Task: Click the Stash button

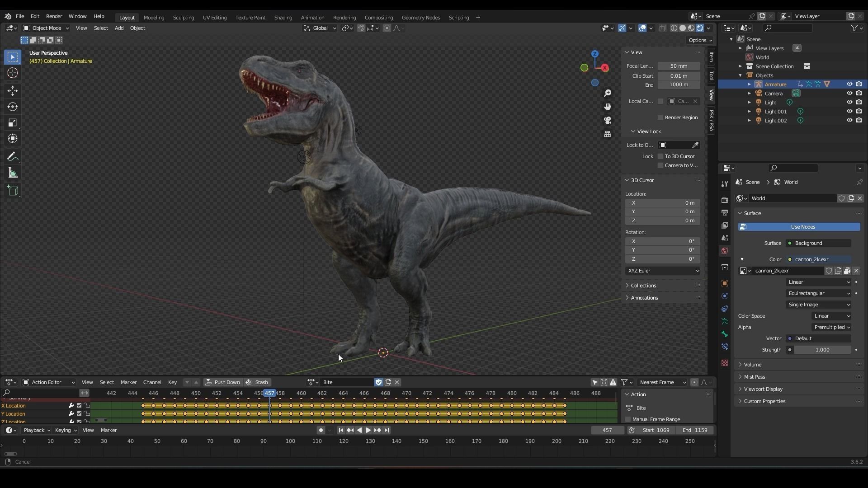Action: tap(257, 382)
